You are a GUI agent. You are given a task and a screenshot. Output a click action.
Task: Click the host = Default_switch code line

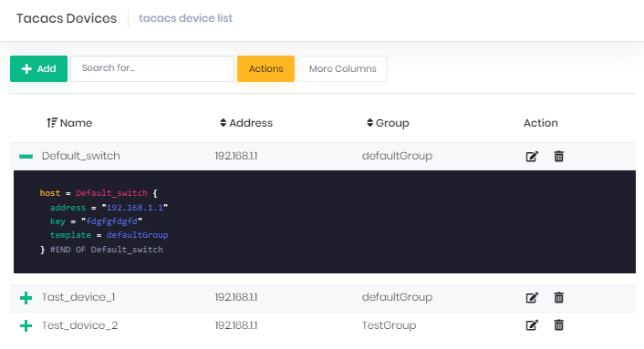pos(99,193)
